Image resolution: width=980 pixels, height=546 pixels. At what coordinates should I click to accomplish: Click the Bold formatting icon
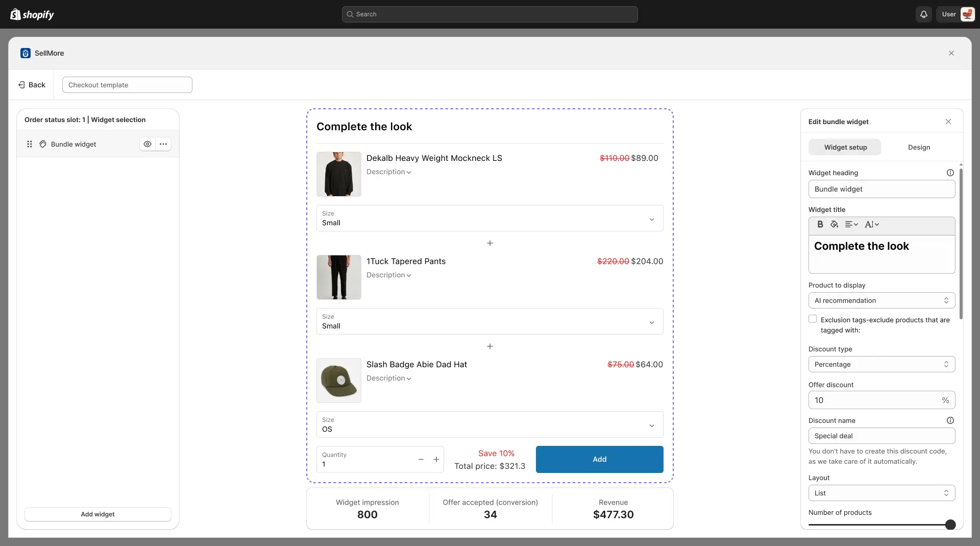coord(820,224)
